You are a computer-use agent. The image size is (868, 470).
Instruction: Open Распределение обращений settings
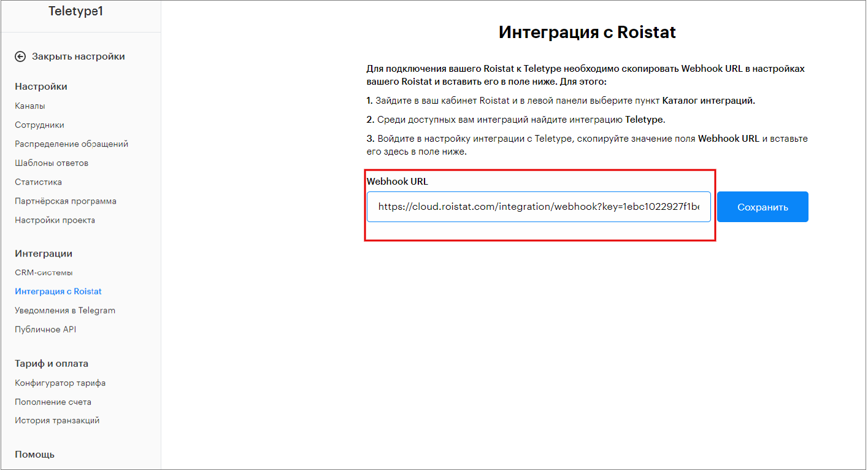(x=72, y=144)
